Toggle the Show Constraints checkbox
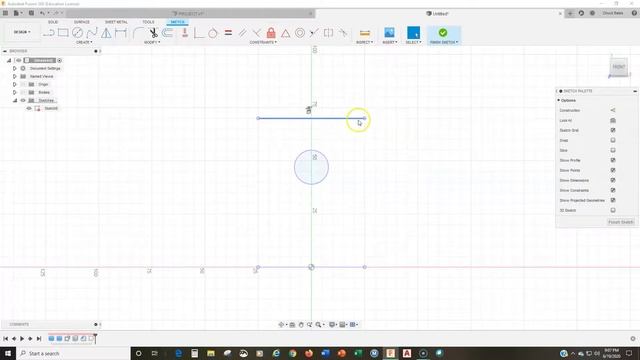640x360 pixels. [613, 190]
